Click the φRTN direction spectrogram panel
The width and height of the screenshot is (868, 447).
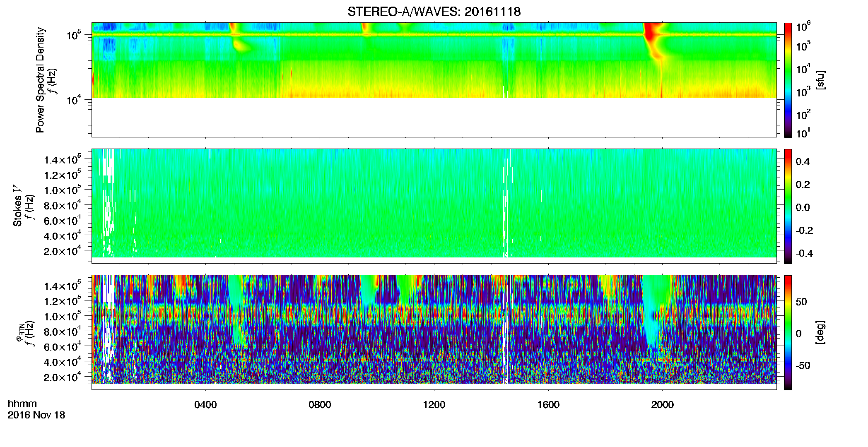[434, 332]
